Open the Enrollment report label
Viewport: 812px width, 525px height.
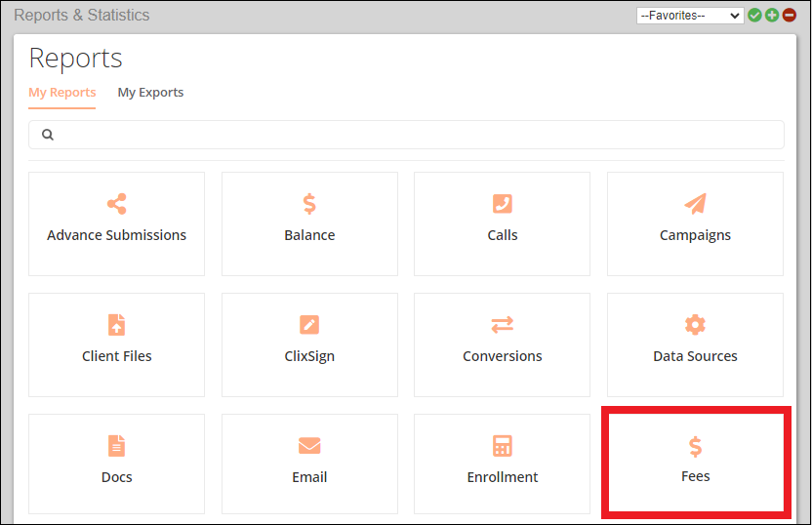click(503, 477)
